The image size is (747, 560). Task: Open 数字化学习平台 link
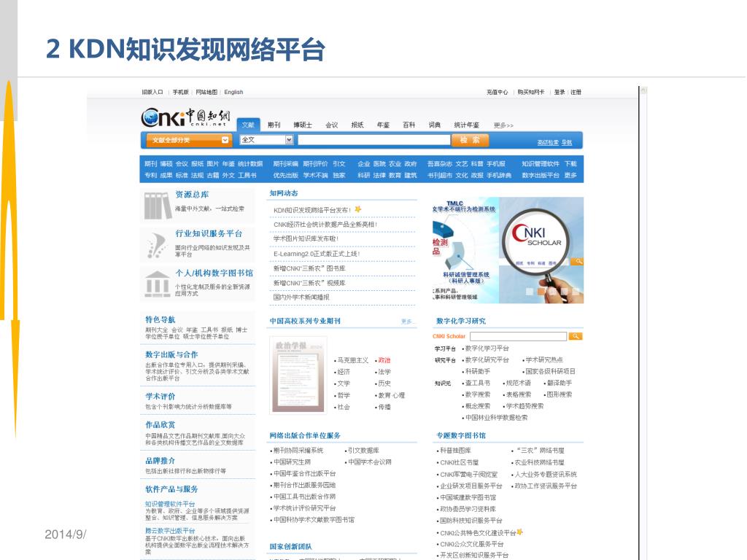[x=487, y=348]
